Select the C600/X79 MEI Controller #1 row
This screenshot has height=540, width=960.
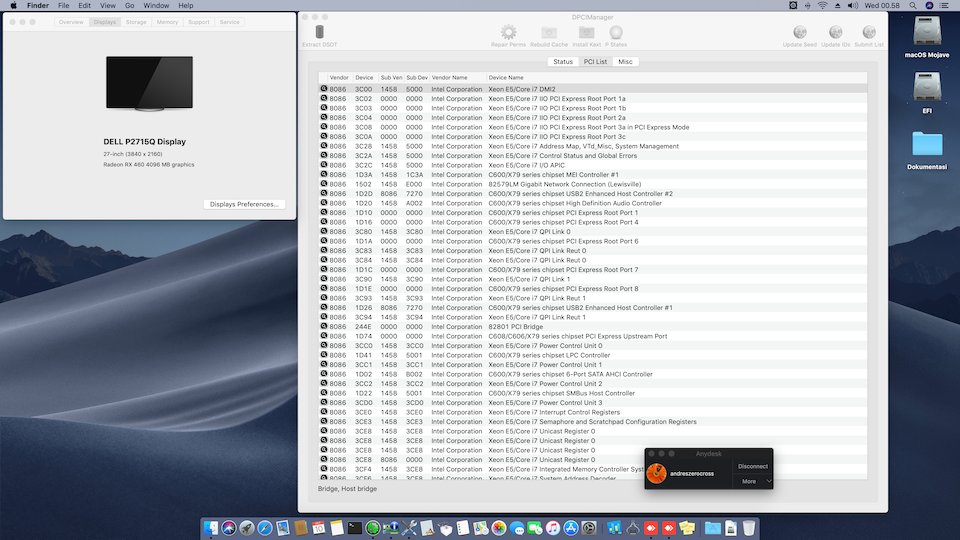[593, 174]
